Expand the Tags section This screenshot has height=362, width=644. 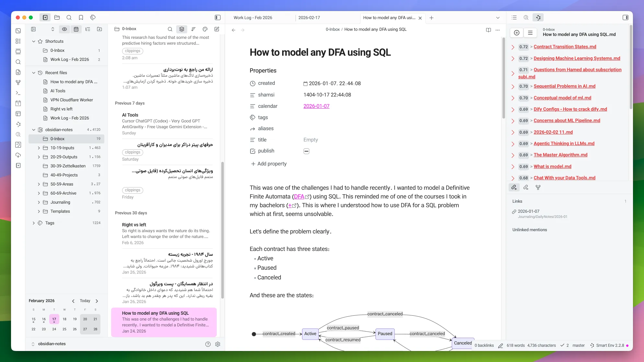(x=34, y=223)
